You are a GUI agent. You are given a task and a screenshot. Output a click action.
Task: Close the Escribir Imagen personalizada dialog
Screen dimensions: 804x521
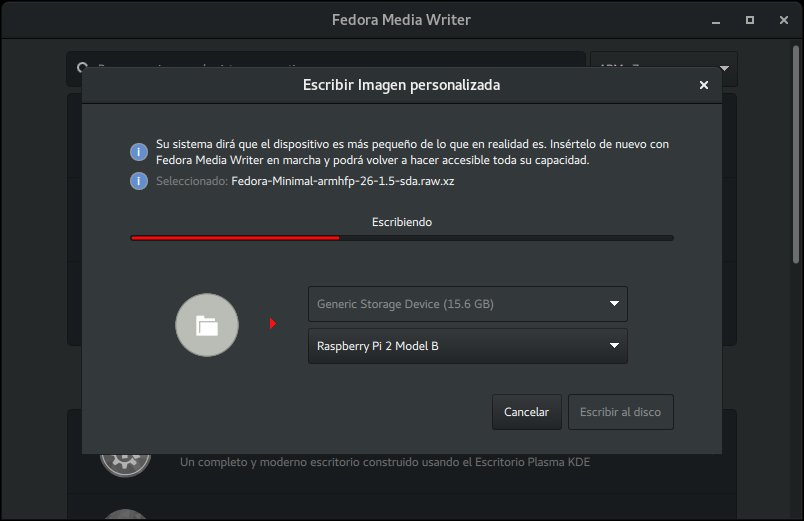pyautogui.click(x=704, y=85)
